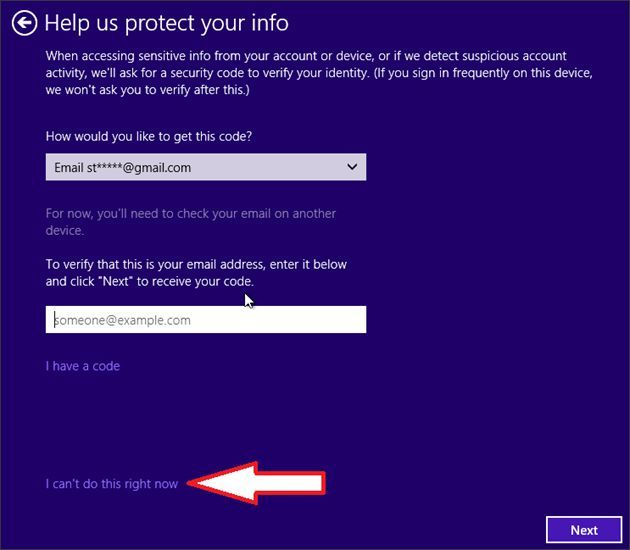Open the 'Email st*****@gmail.com' dropdown
The height and width of the screenshot is (550, 630).
(x=206, y=167)
